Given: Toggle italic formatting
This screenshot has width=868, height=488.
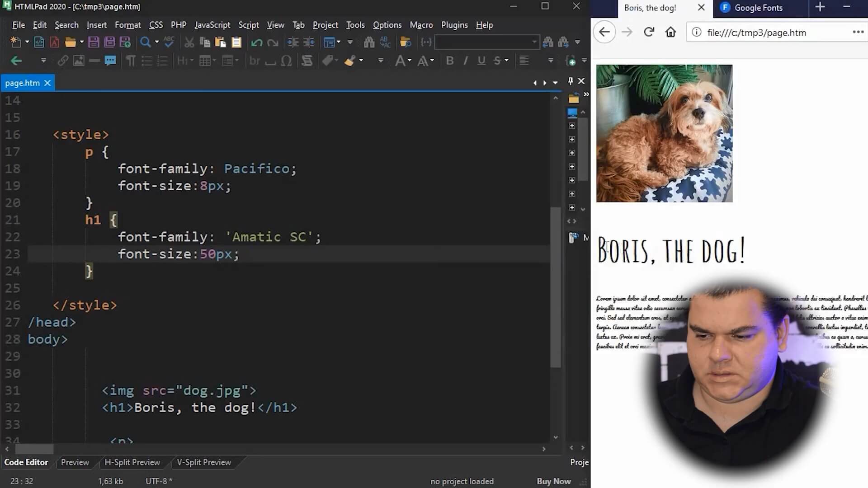Looking at the screenshot, I should (x=465, y=60).
